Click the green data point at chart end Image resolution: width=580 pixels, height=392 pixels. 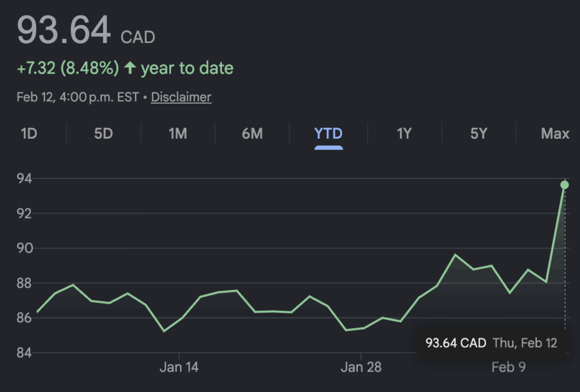click(564, 185)
